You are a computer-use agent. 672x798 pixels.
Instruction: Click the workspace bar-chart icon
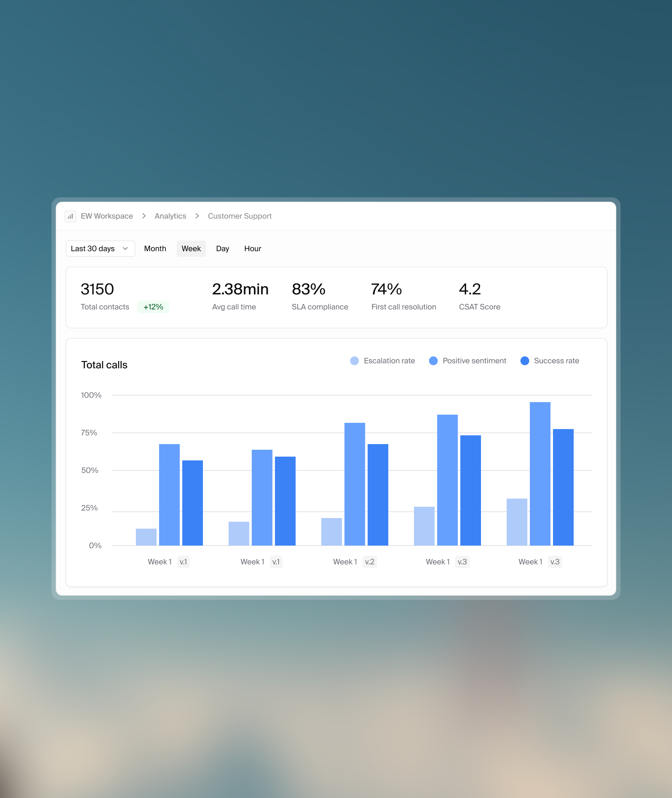(70, 216)
